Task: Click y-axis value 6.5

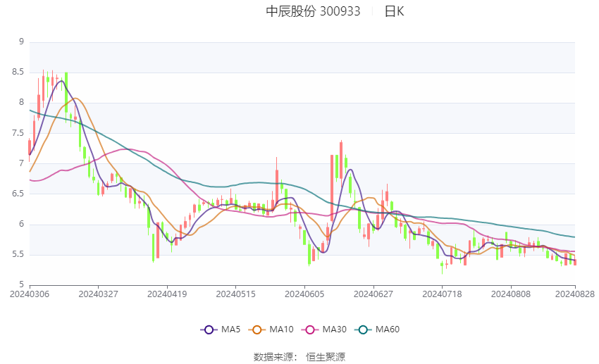Action: pos(18,194)
